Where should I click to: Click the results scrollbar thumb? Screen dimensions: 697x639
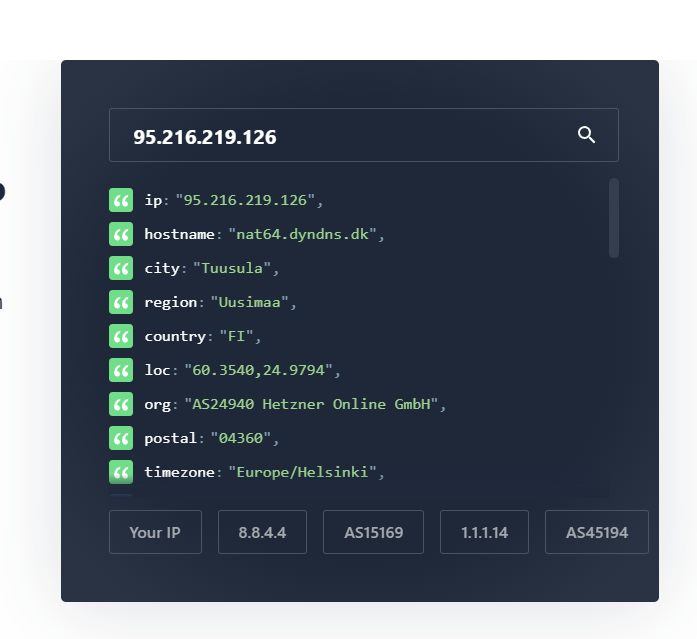point(614,218)
